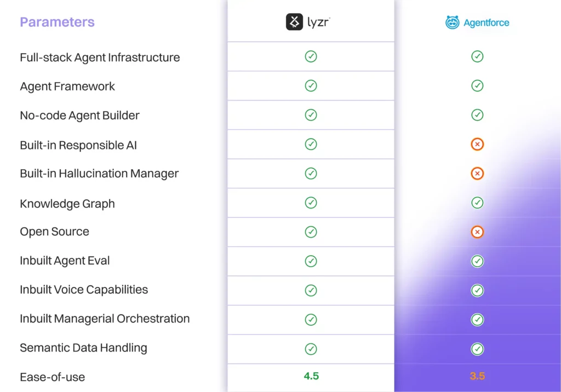The width and height of the screenshot is (561, 392).
Task: Click the Agentforce robot logo icon
Action: point(452,22)
